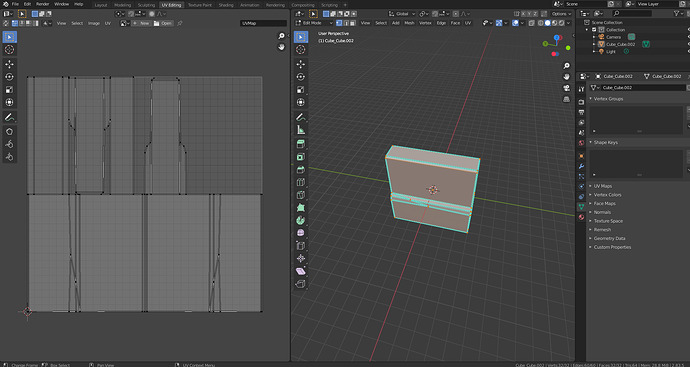Select the UV editor Annotate tool
Screen dimensions: 690x367
(9, 117)
